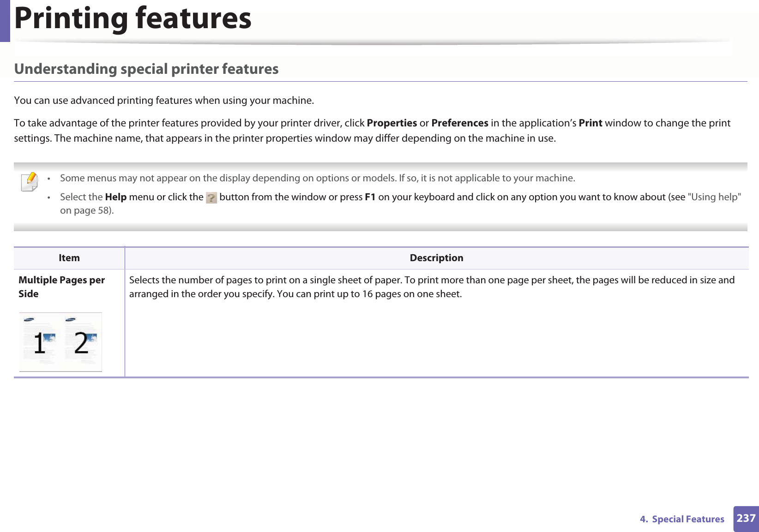Click the bold Help menu text in note

(116, 197)
